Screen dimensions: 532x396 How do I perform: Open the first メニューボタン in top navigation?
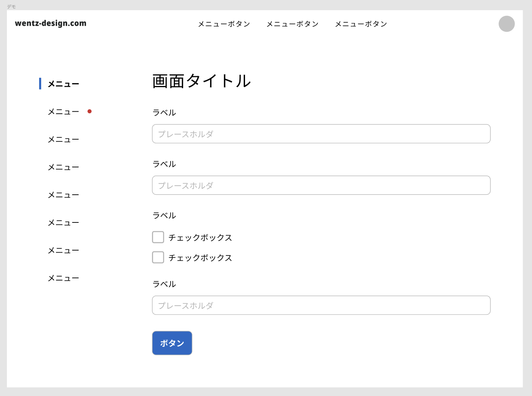pos(224,24)
